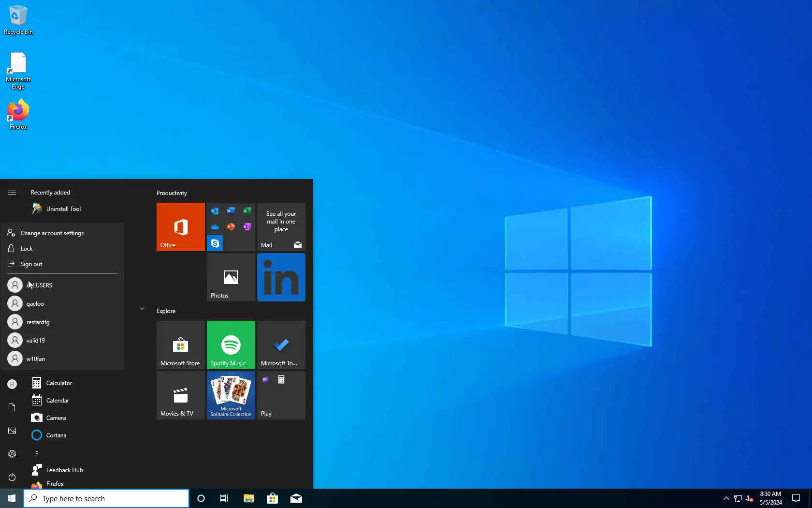
Task: Launch the Spotify Music tile
Action: [231, 345]
